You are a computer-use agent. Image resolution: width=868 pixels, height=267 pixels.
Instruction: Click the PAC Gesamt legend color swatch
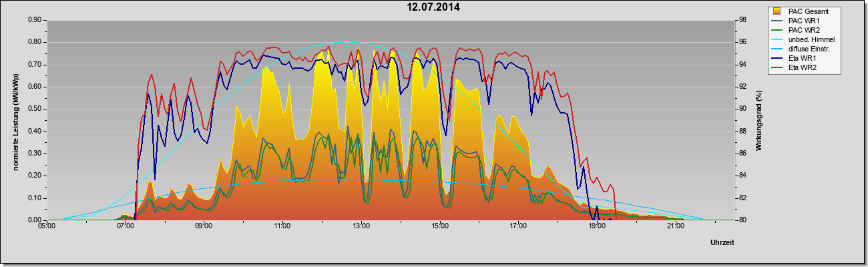(778, 11)
